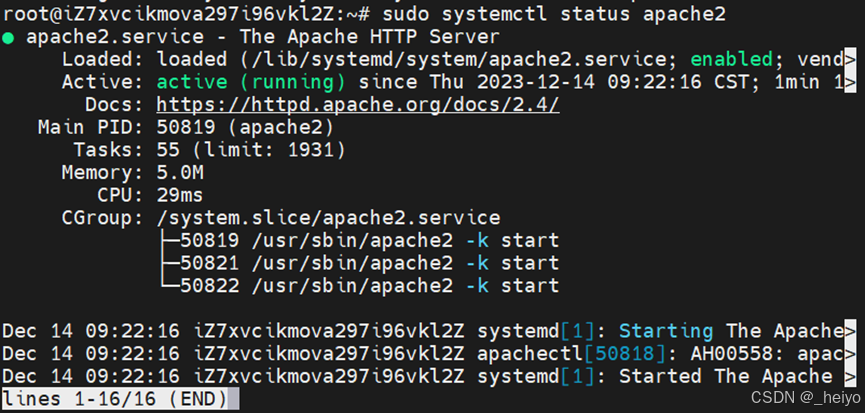
Task: Select the 'enabled' text in Loaded line
Action: 731,59
